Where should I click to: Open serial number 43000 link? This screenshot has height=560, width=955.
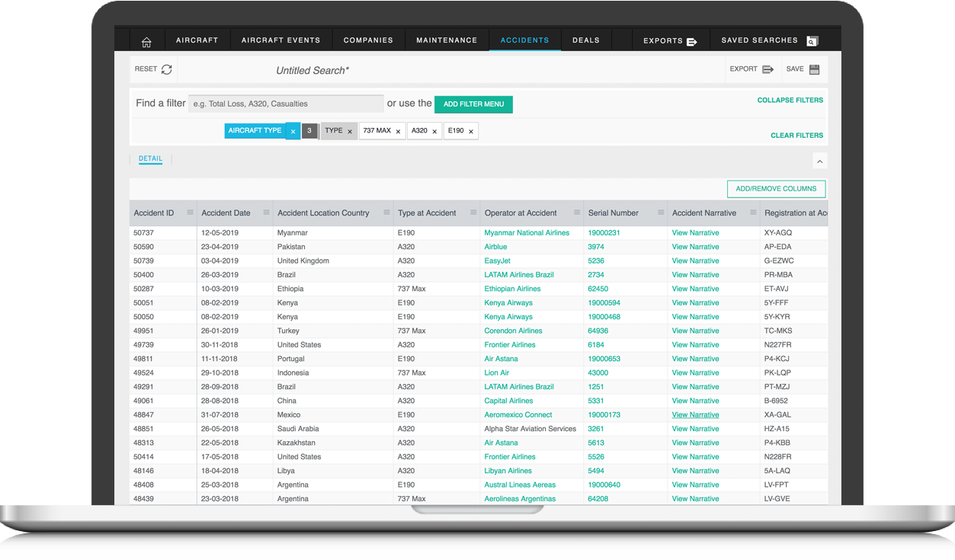tap(598, 373)
